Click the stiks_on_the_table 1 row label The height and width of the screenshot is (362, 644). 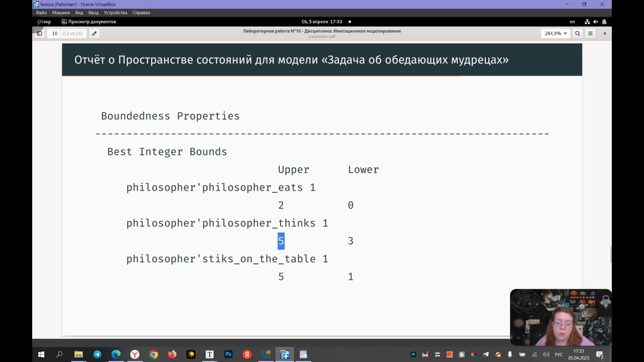(227, 259)
